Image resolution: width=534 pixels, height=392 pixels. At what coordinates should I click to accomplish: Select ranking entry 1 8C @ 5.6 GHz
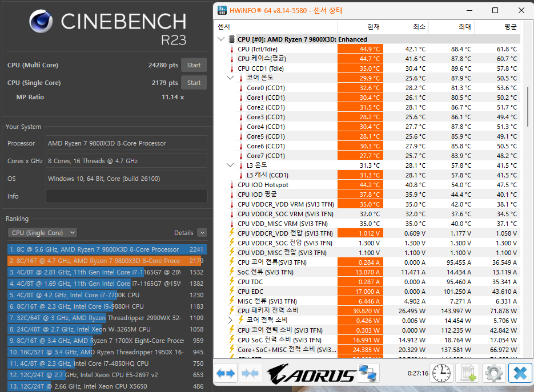point(107,249)
